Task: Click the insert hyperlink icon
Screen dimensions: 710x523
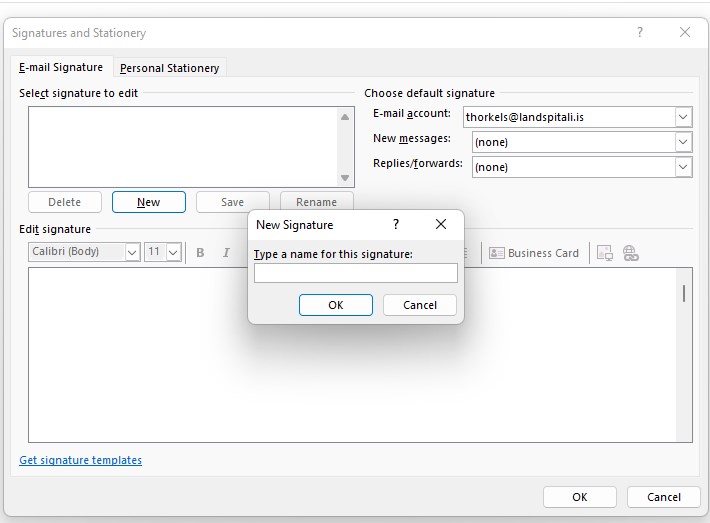Action: 631,253
